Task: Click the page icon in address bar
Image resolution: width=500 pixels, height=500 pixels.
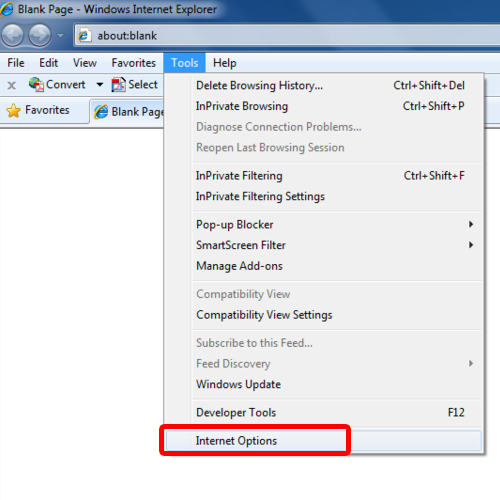Action: 85,35
